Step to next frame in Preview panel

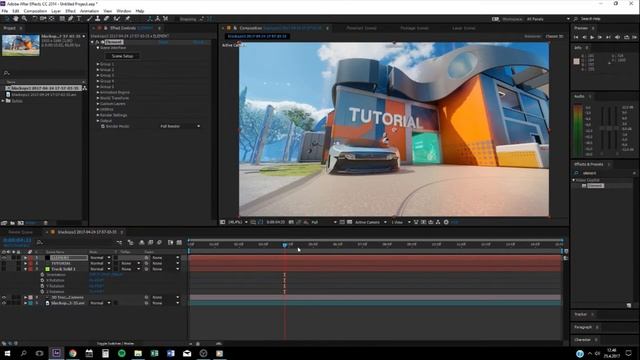pos(600,37)
